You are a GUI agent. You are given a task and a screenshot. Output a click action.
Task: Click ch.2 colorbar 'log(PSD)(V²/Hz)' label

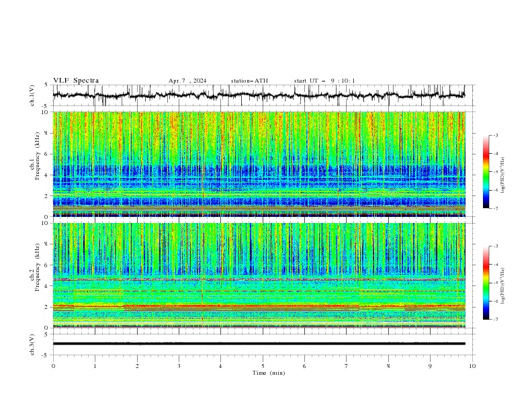[x=502, y=285]
